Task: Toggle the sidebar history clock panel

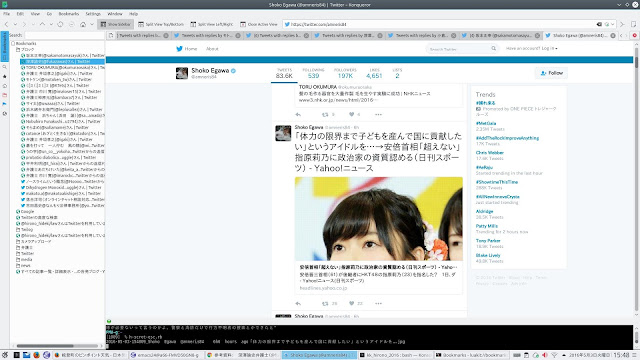Action: 4,86
